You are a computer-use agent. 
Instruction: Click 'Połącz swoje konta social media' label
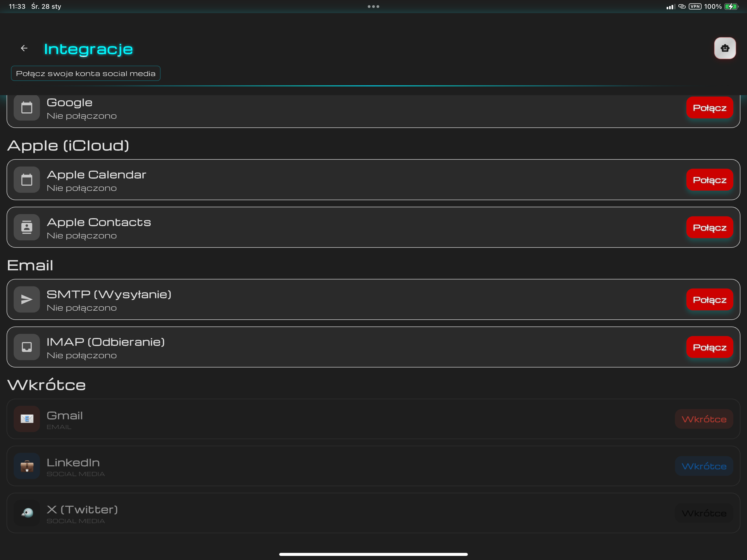click(86, 73)
